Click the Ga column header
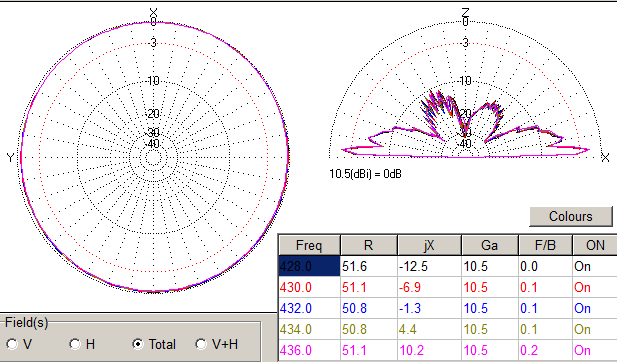The image size is (617, 362). click(490, 246)
